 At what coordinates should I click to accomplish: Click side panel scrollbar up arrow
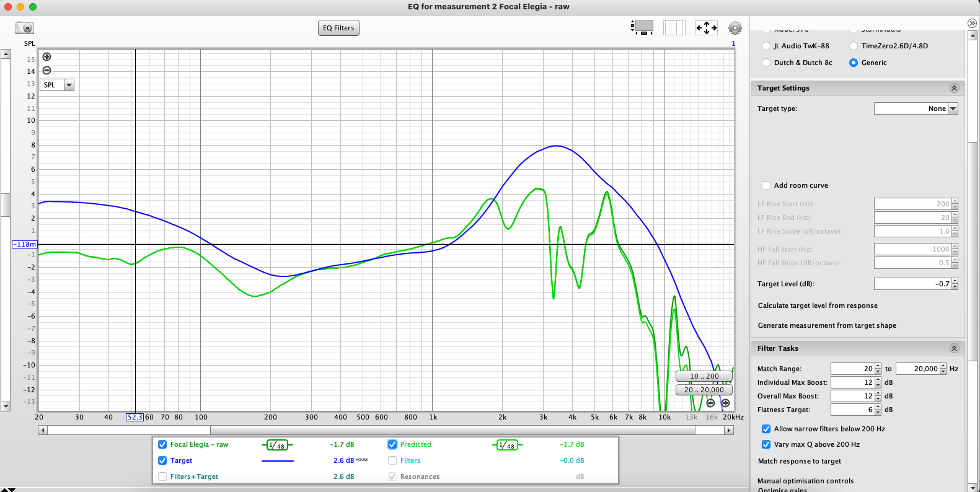pos(972,36)
